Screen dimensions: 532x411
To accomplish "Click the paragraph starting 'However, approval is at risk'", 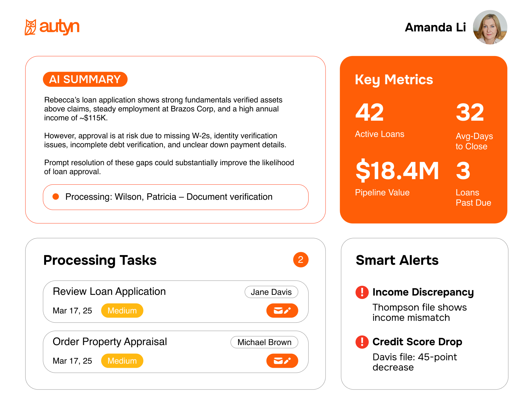I will coord(165,140).
